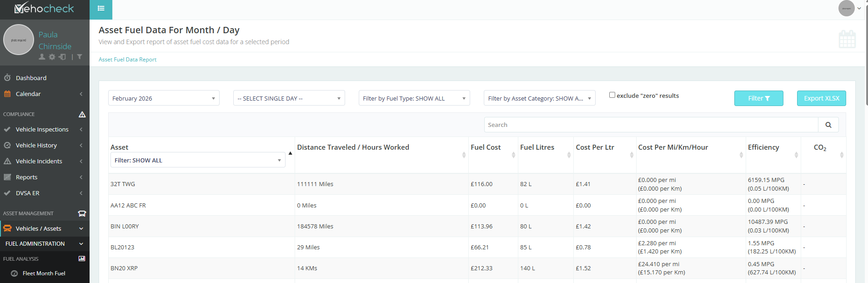Click the DVSA ER checkmark icon
Viewport: 868px width, 283px height.
tap(7, 193)
